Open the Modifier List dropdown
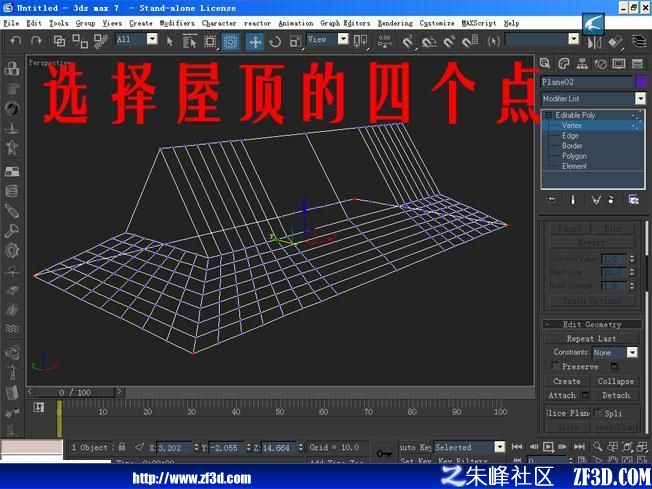The image size is (652, 489). click(640, 99)
